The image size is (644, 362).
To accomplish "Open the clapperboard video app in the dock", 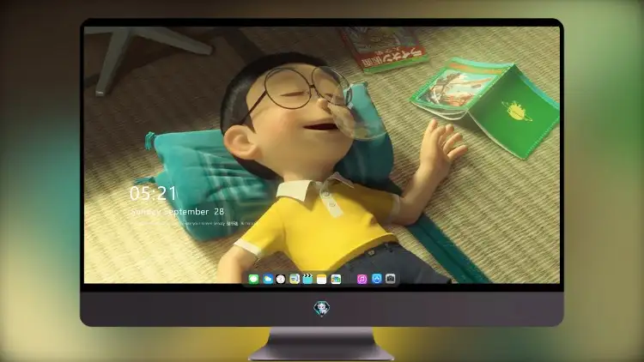I will [x=307, y=279].
